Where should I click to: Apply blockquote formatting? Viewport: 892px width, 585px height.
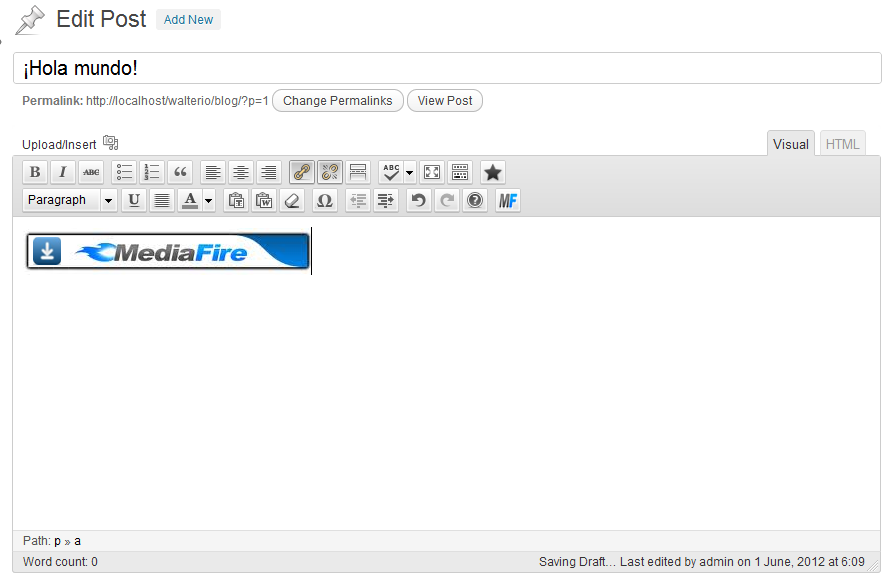(180, 172)
